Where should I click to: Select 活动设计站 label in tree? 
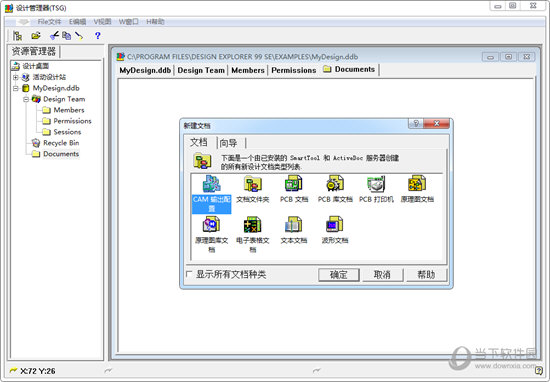(49, 77)
